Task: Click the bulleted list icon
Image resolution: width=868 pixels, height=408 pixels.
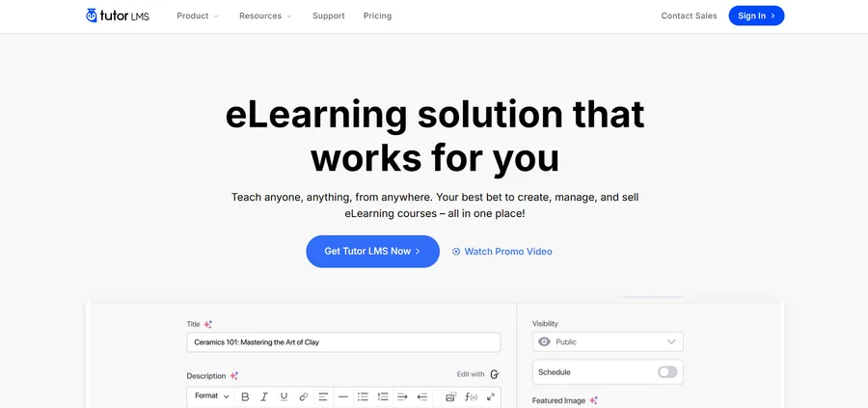Action: point(363,397)
